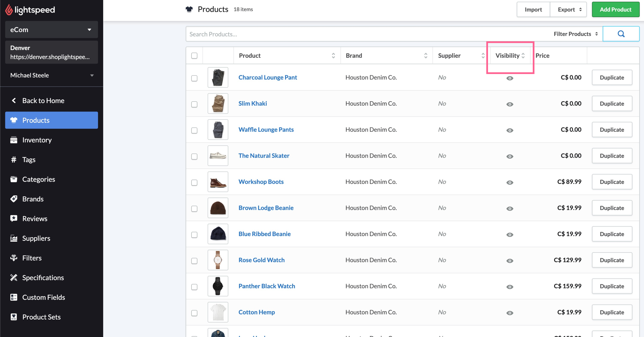Image resolution: width=644 pixels, height=337 pixels.
Task: Check the Slim Khaki row checkbox
Action: pyautogui.click(x=194, y=104)
